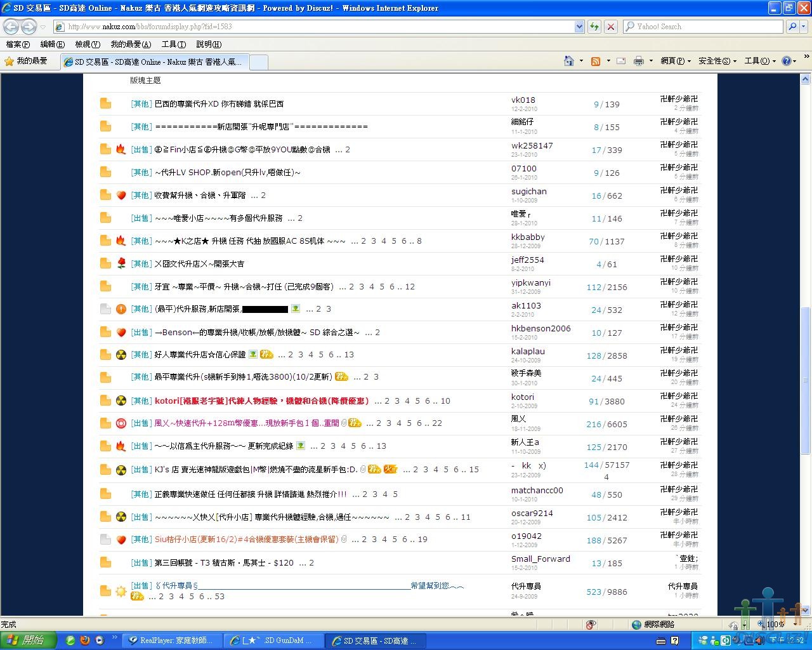Open user kalaplau's profile link
This screenshot has width=812, height=650.
click(528, 352)
